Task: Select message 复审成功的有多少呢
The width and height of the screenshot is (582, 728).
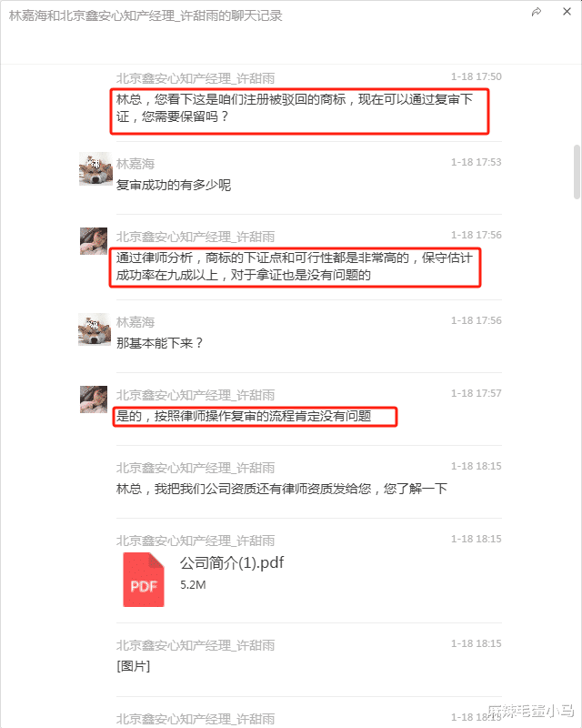Action: (173, 185)
